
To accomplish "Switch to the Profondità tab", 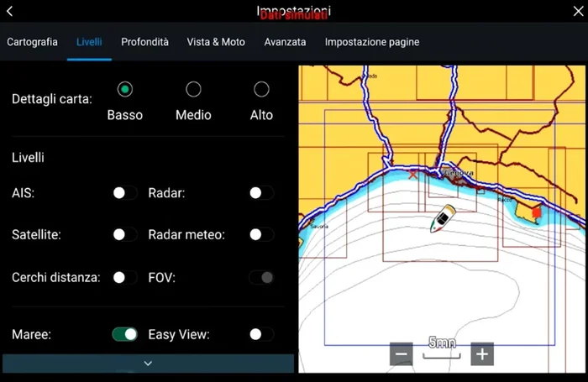I will (x=144, y=42).
